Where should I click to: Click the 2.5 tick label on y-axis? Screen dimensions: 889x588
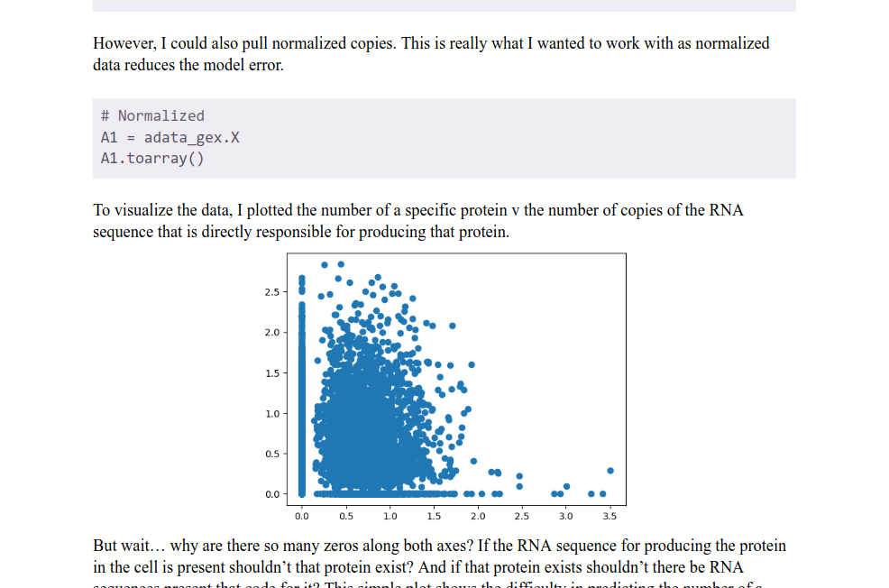pyautogui.click(x=271, y=292)
